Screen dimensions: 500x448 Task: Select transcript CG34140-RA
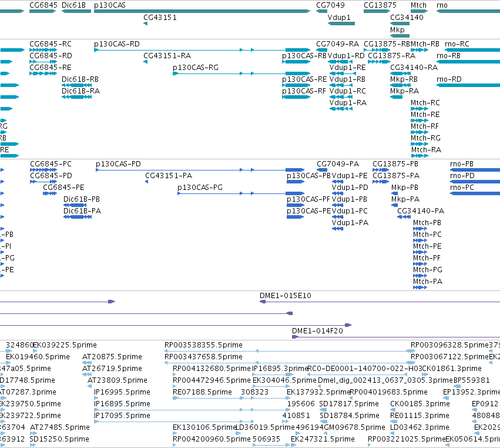click(414, 68)
